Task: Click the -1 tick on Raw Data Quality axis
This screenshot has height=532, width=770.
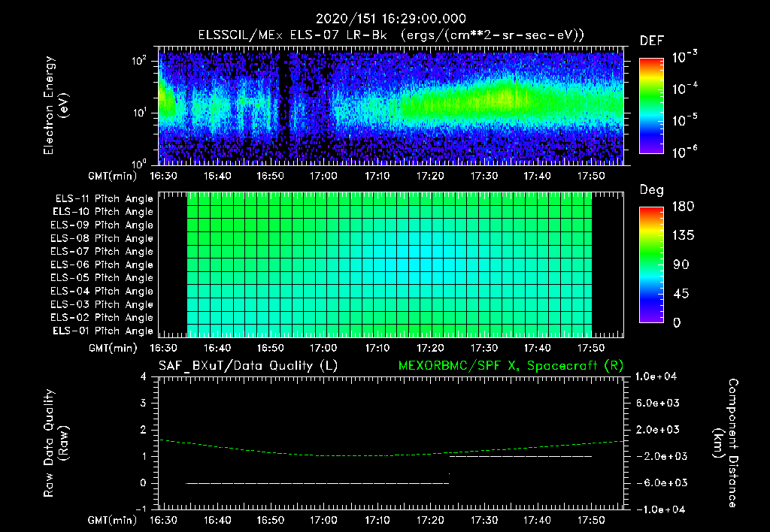Action: (141, 509)
